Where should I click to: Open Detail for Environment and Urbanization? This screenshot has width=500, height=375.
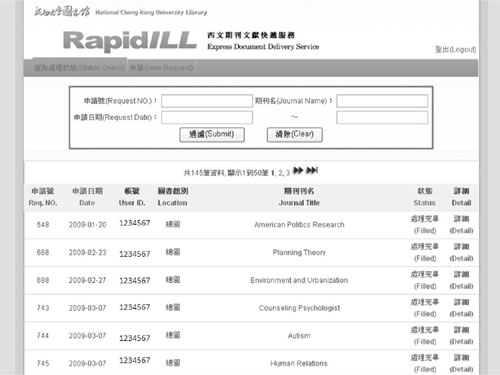click(461, 280)
